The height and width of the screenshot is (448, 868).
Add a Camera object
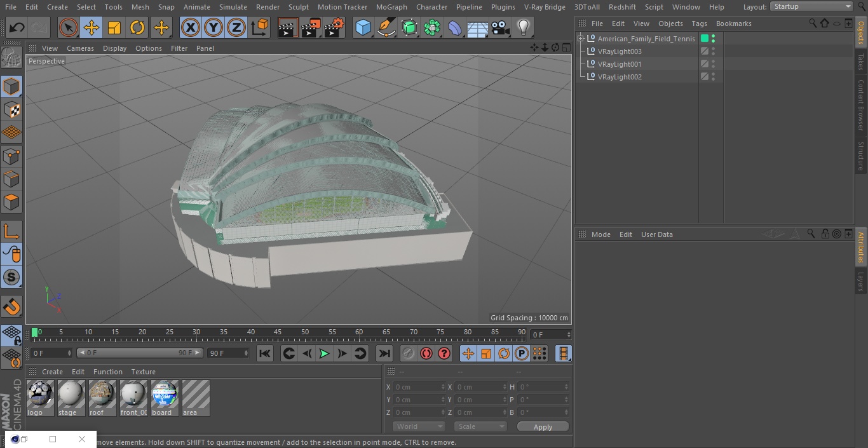501,28
